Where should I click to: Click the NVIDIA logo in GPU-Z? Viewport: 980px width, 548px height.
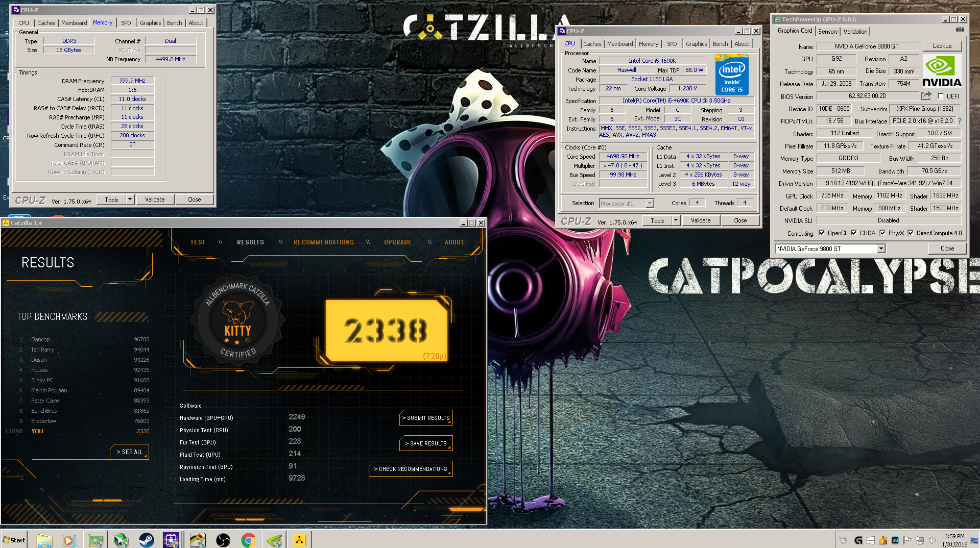pos(942,71)
